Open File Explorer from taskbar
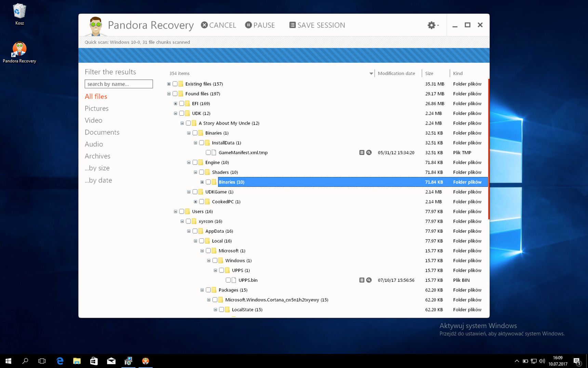This screenshot has width=588, height=368. pyautogui.click(x=77, y=361)
